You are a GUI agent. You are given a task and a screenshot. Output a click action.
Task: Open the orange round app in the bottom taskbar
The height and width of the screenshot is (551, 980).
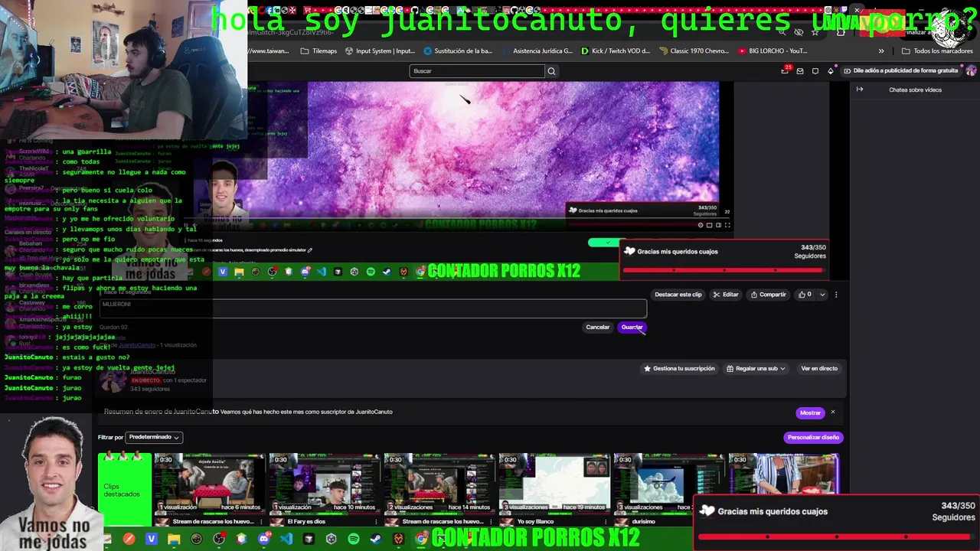[129, 540]
